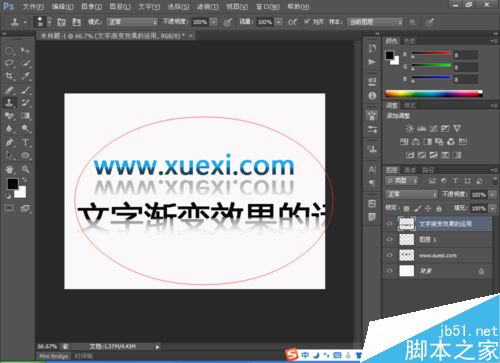Open the Paragraph panel icon
The height and width of the screenshot is (363, 500).
pyautogui.click(x=372, y=183)
